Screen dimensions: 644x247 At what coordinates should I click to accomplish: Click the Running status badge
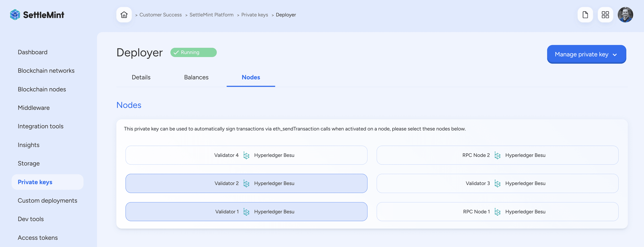(194, 53)
